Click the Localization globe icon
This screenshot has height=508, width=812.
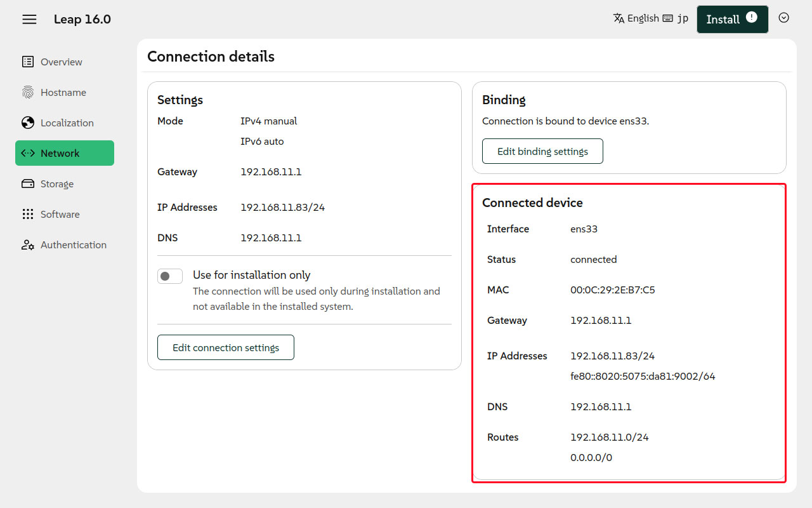pos(28,123)
